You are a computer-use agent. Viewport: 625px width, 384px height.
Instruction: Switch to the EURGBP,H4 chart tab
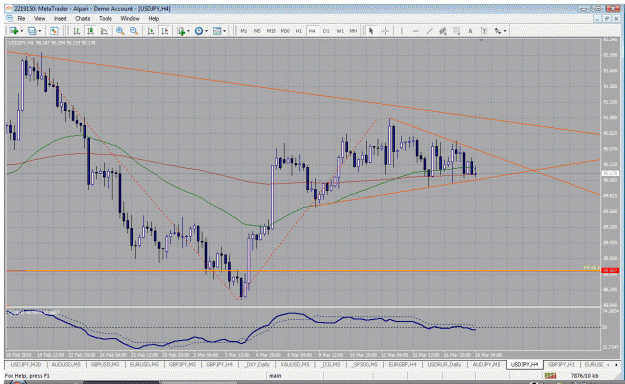tap(402, 365)
